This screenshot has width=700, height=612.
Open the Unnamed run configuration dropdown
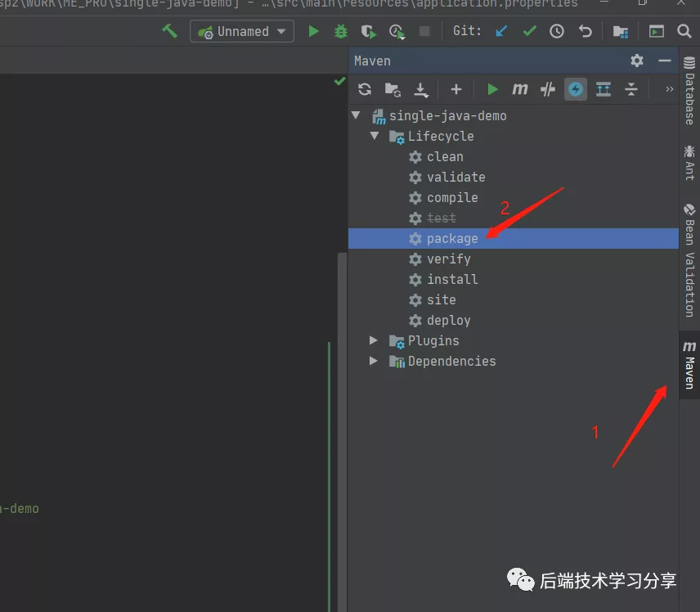pos(242,31)
